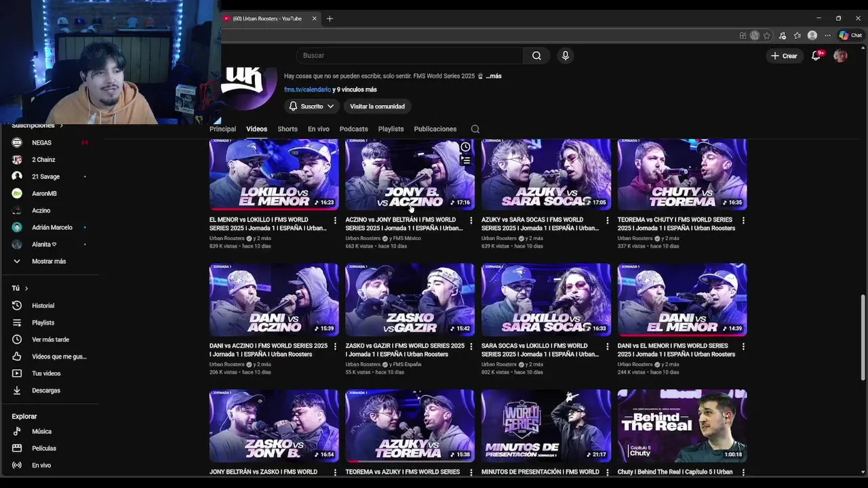Open the Publicaciones tab
Screen dimensions: 868x488
pos(435,129)
